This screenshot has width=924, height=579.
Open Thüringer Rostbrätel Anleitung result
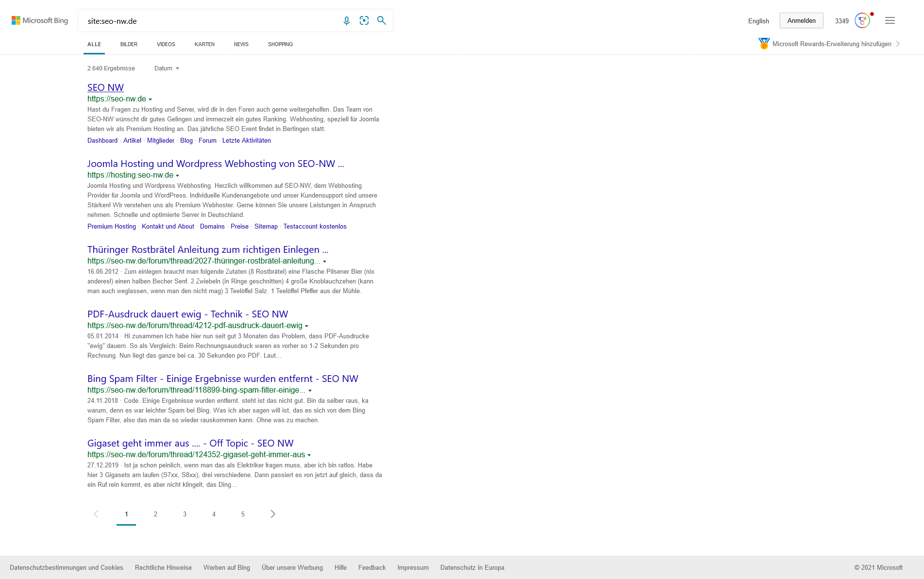click(x=208, y=249)
